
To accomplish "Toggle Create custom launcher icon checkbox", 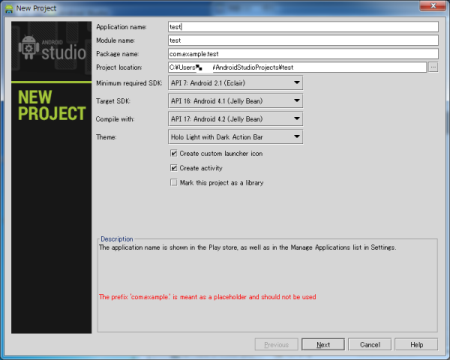I will [174, 153].
